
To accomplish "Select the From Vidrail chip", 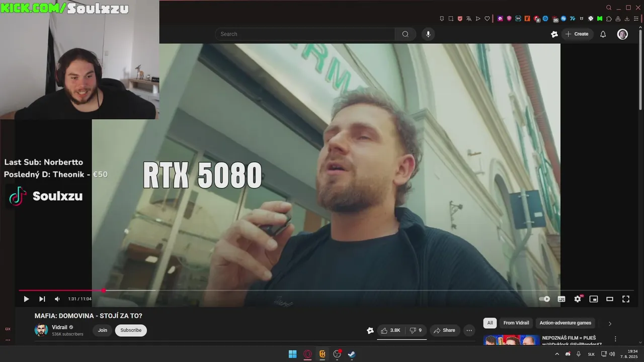I will point(516,323).
